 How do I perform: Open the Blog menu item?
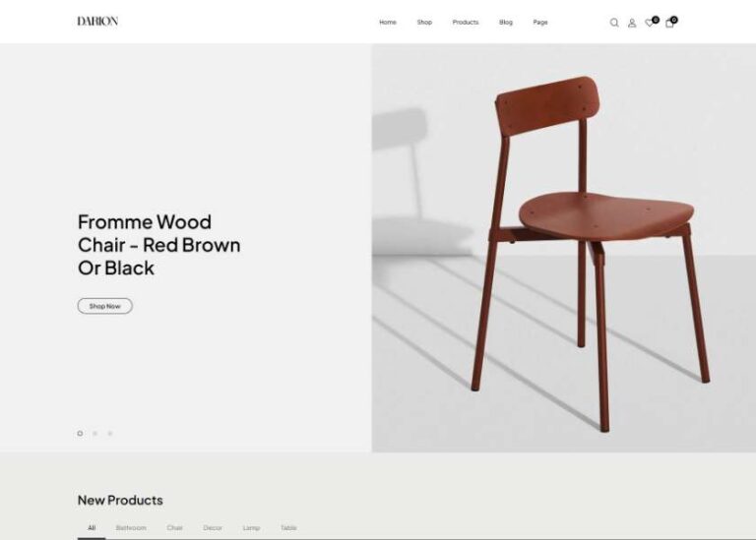pos(506,23)
